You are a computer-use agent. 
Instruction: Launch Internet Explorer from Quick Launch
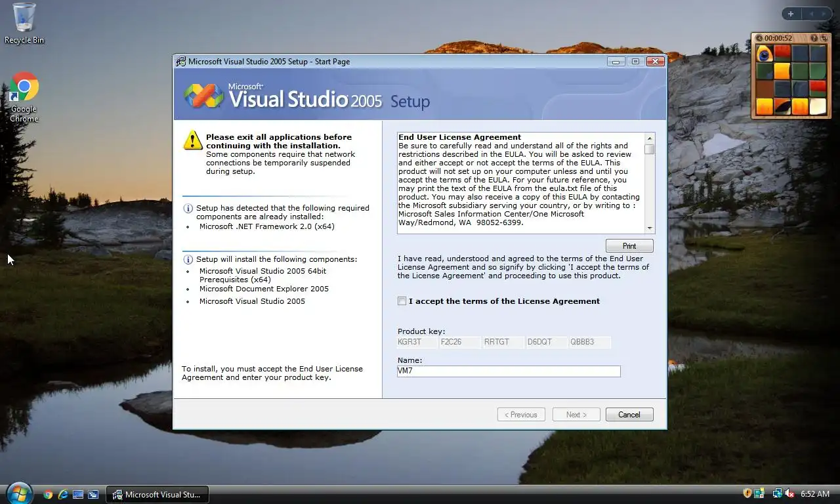63,495
